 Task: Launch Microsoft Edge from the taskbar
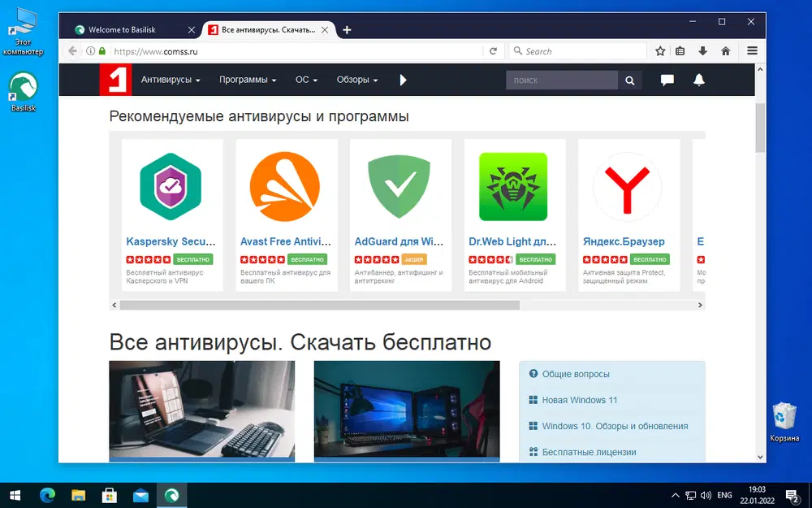[47, 496]
